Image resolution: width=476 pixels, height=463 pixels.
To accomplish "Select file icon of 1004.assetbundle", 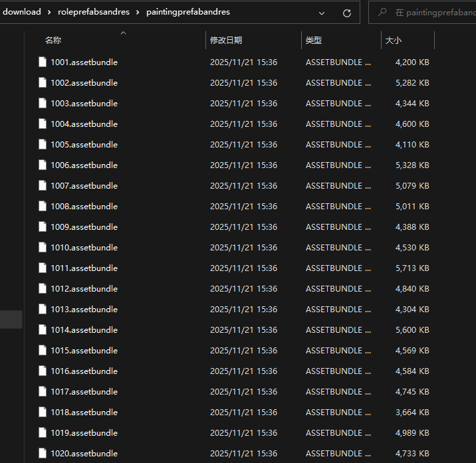I will tap(43, 124).
